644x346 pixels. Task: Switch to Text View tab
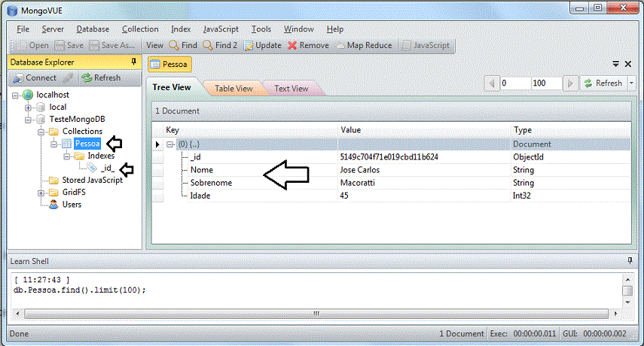[291, 88]
